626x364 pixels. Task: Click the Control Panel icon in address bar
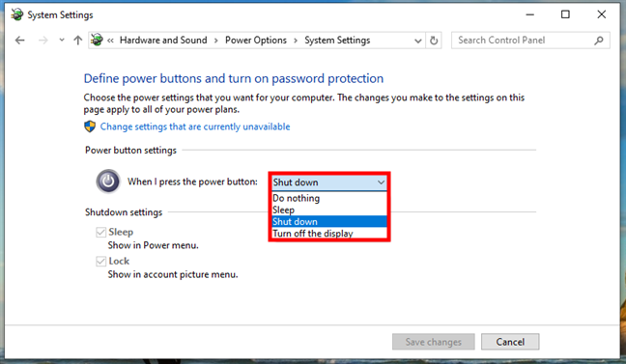[97, 40]
